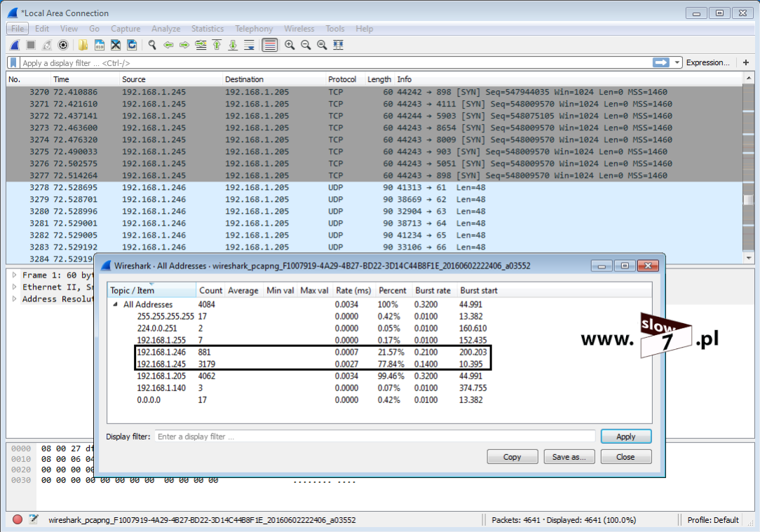Click Copy in the All Addresses dialog
The image size is (760, 532).
click(x=513, y=457)
